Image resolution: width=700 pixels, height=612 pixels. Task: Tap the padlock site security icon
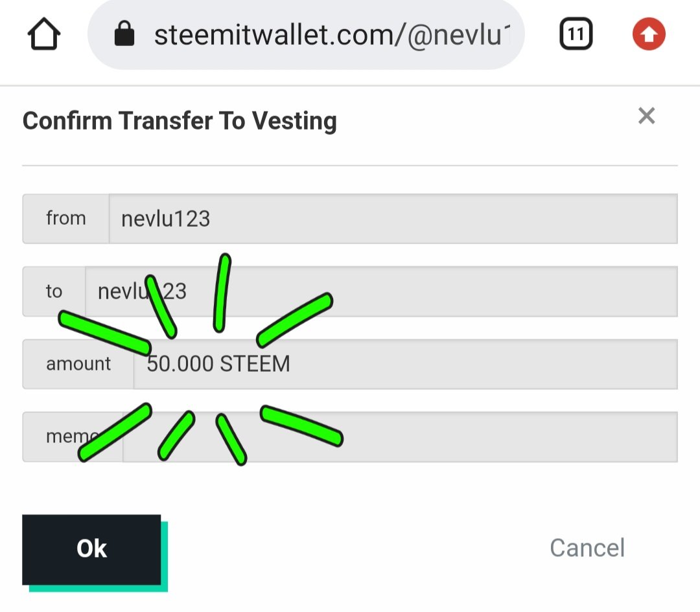[x=124, y=34]
